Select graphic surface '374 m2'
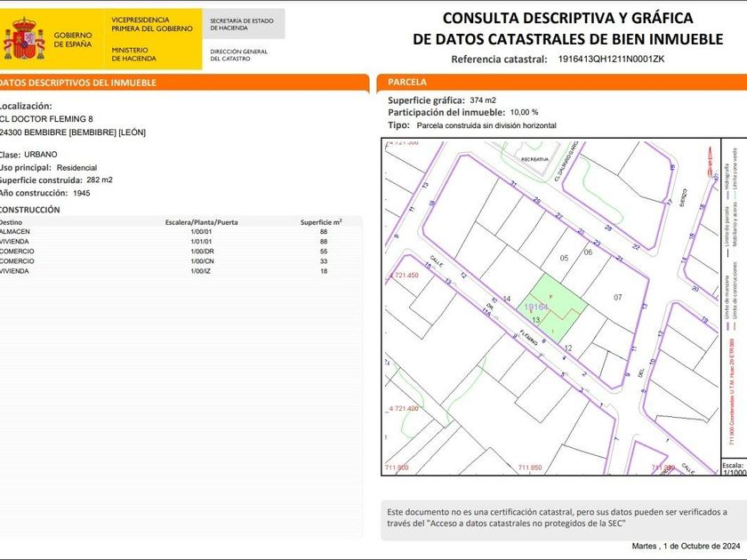The height and width of the screenshot is (560, 747). [x=483, y=100]
